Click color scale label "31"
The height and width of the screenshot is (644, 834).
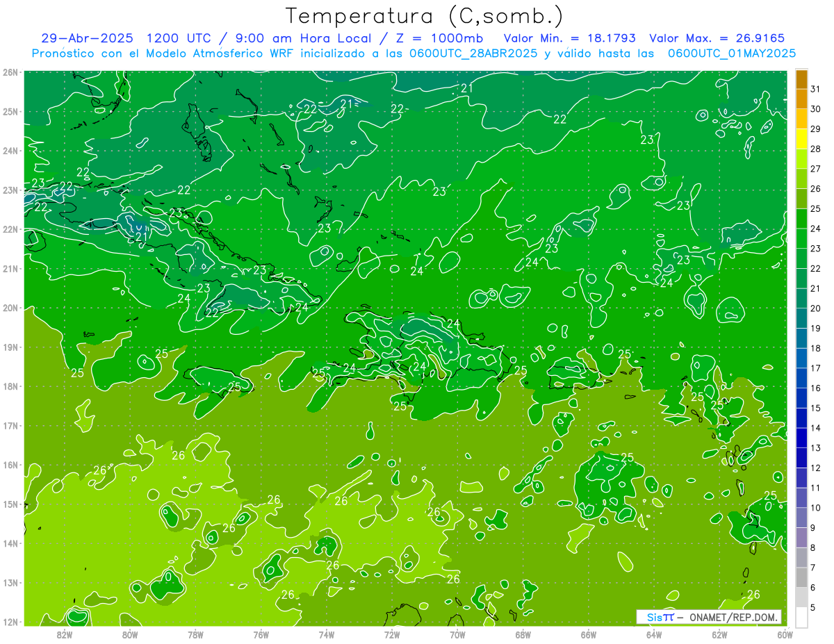point(816,90)
